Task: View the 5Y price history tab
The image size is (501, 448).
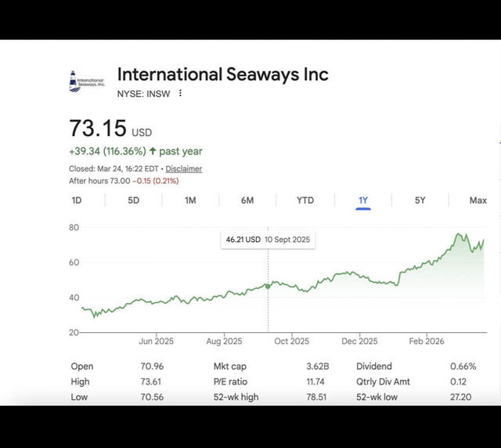Action: tap(420, 201)
